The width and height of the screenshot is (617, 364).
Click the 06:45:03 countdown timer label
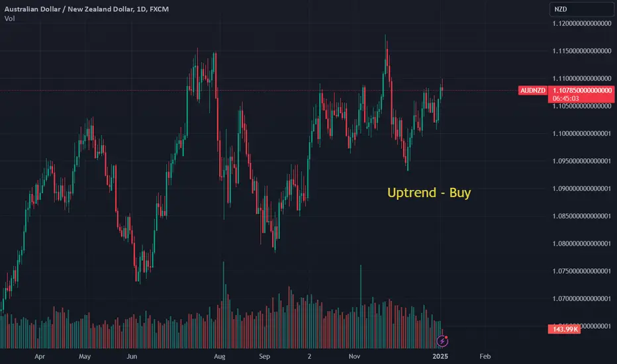(x=565, y=99)
